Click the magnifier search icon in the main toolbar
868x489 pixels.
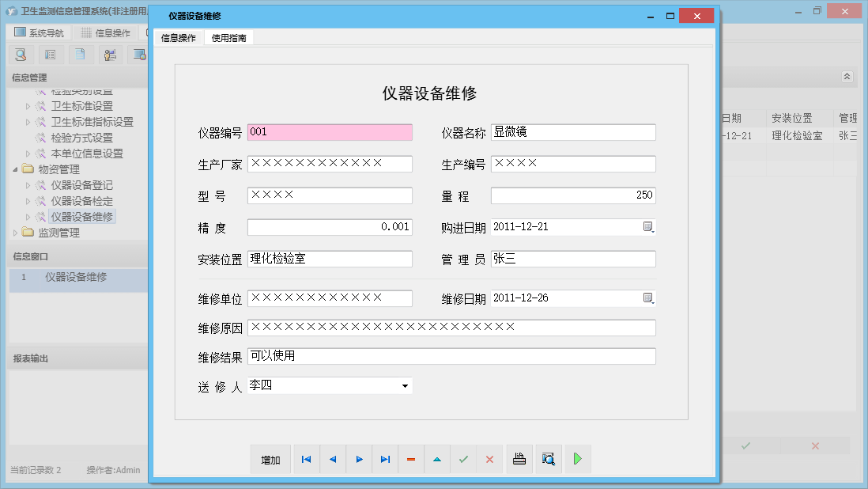21,54
